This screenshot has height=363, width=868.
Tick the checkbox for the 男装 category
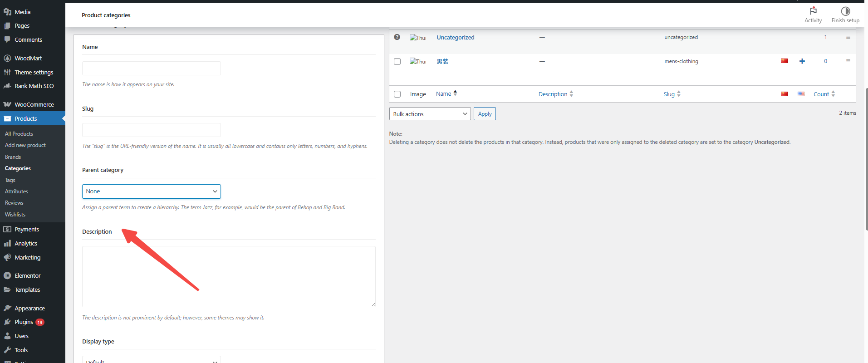pos(397,62)
